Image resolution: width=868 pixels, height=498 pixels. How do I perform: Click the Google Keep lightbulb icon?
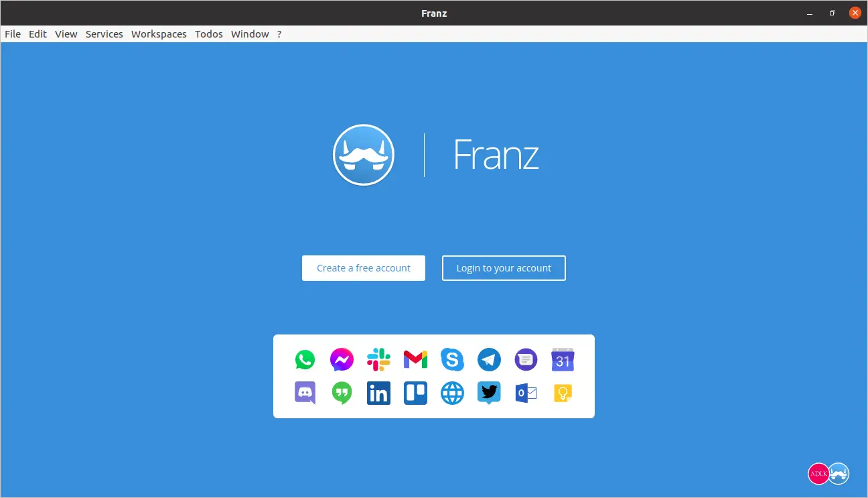pyautogui.click(x=563, y=393)
